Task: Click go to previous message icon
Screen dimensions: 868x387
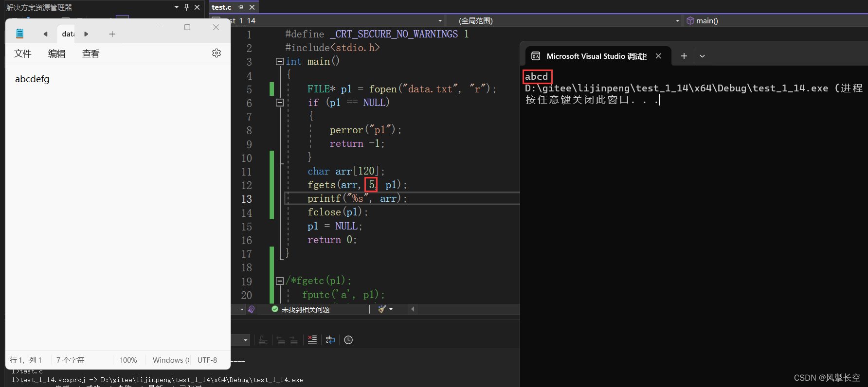Action: coord(281,340)
